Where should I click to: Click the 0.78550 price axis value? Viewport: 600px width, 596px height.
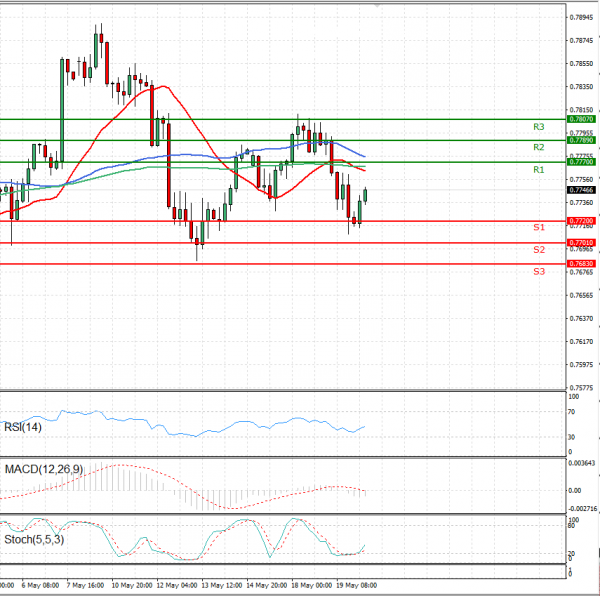[581, 64]
